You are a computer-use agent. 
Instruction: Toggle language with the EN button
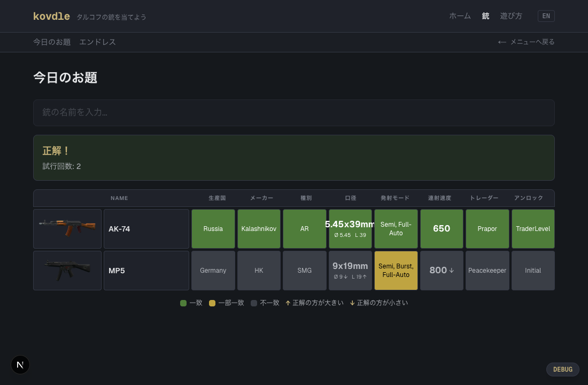[546, 16]
